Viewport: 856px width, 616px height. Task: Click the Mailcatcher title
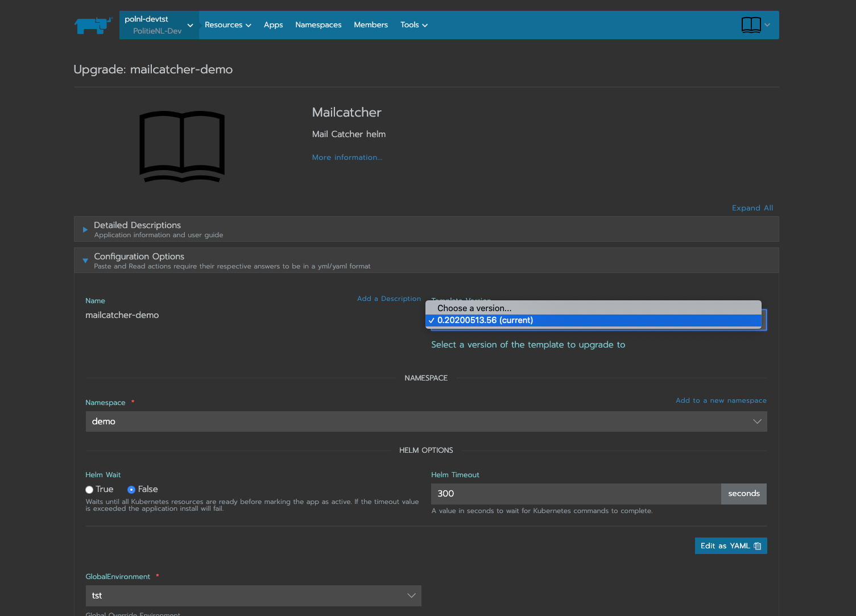pyautogui.click(x=347, y=113)
